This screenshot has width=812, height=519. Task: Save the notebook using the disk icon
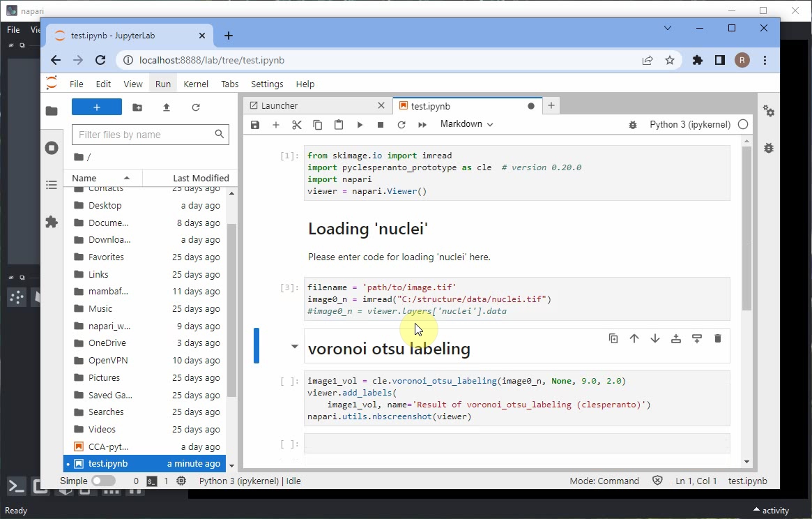255,125
